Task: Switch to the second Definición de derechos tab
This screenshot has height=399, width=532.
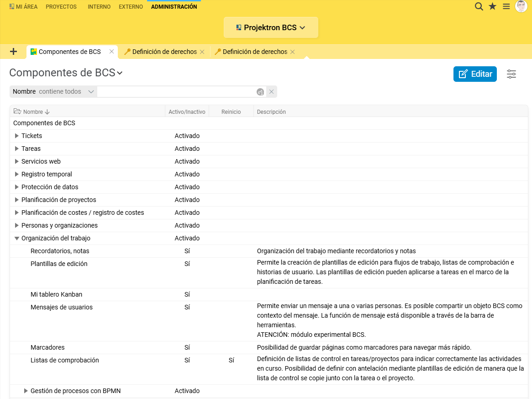Action: pyautogui.click(x=255, y=52)
